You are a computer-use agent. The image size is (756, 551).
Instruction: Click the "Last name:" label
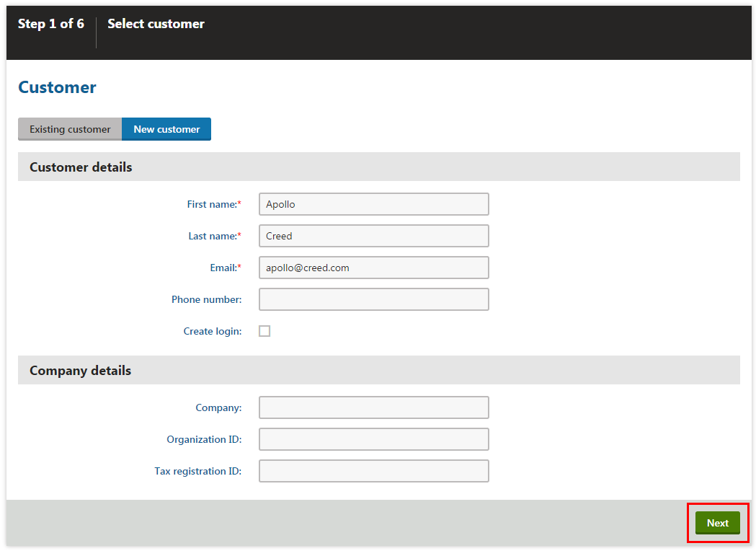(x=213, y=236)
